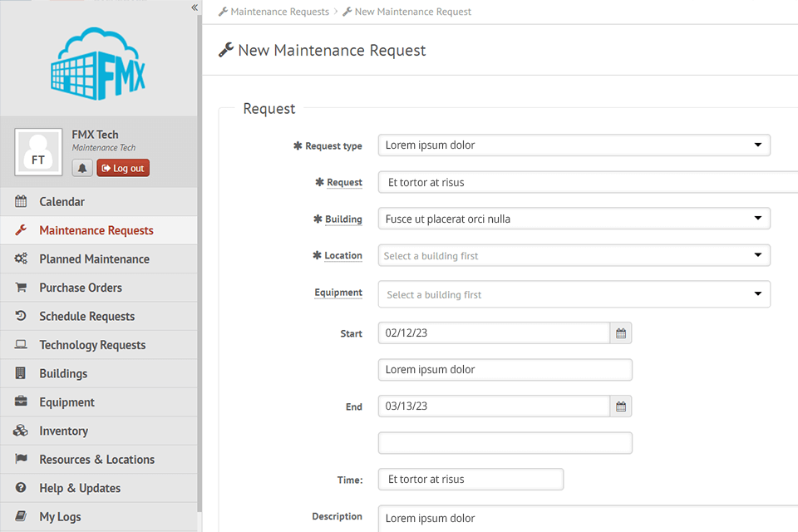
Task: Click the Calendar icon in sidebar
Action: 21,201
